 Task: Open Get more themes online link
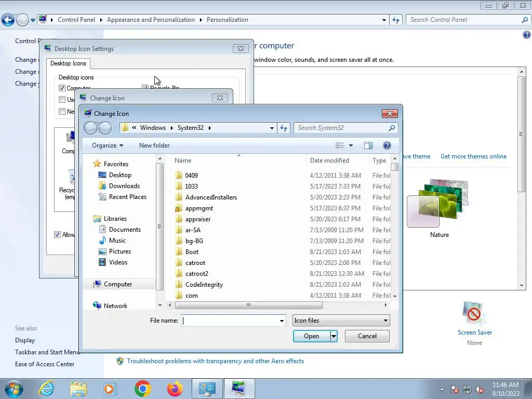click(473, 156)
